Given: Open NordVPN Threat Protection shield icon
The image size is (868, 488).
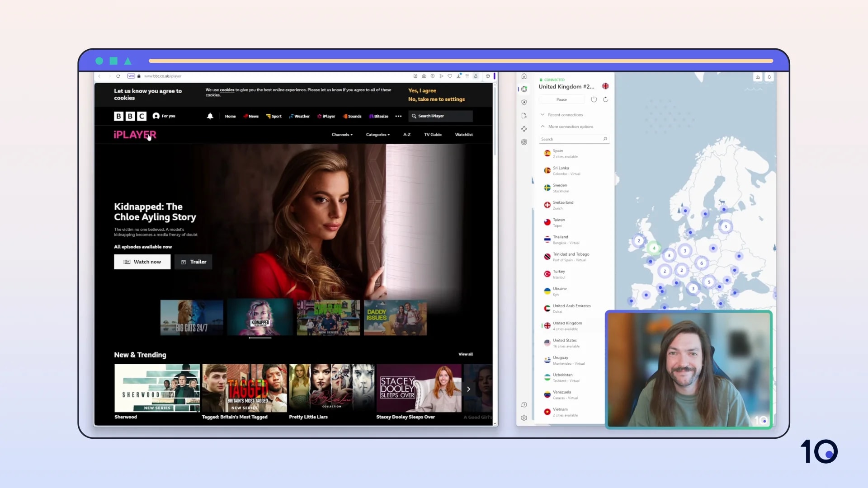Looking at the screenshot, I should (x=524, y=103).
